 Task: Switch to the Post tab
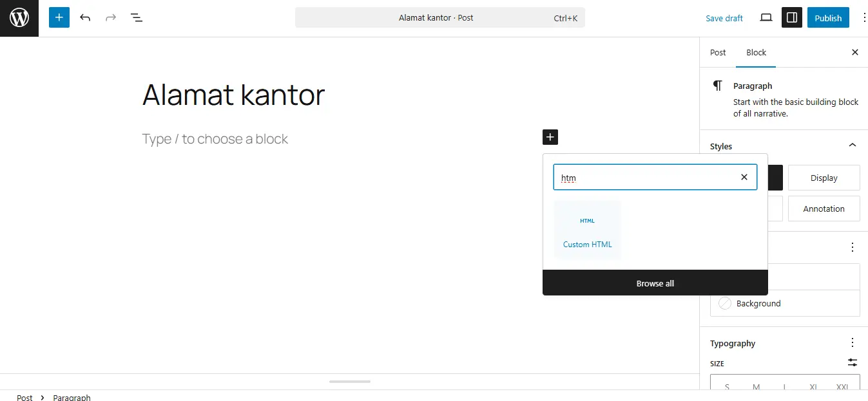pos(718,53)
